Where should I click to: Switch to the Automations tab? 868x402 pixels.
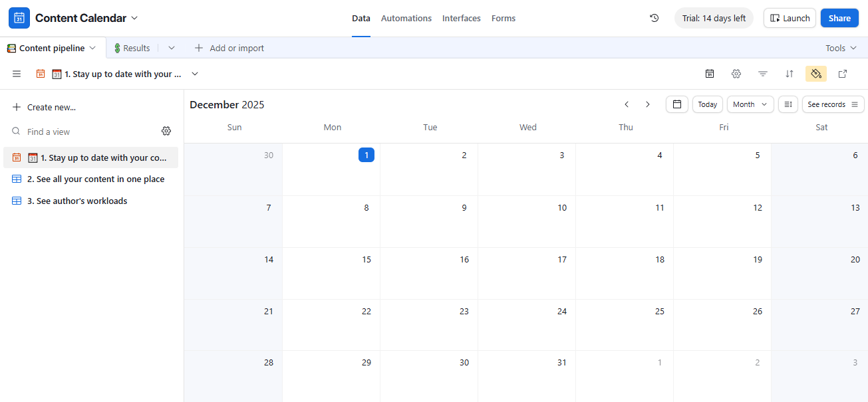[406, 18]
